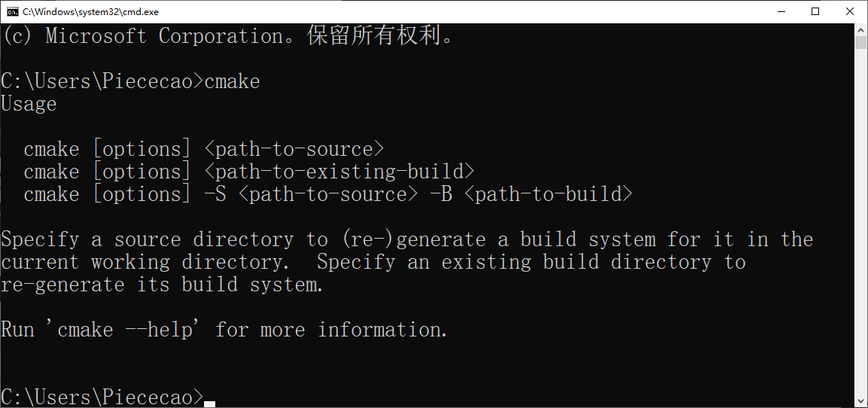Click the -S option in the usage line
Viewport: 868px width, 408px height.
(x=215, y=194)
